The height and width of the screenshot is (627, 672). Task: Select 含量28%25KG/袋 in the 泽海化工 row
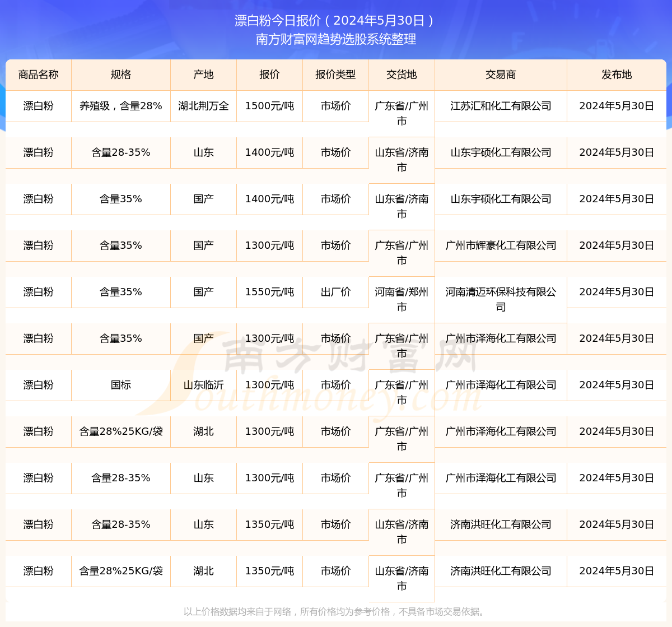tap(121, 431)
